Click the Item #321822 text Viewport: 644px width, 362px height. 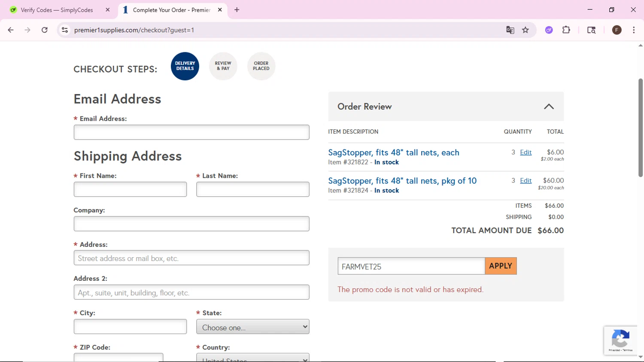point(348,162)
